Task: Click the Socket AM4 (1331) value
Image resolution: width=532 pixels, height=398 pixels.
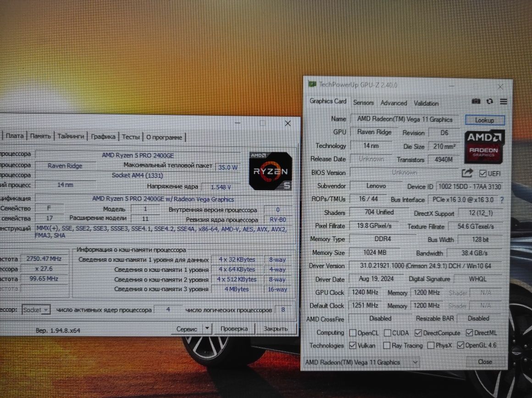Action: 138,176
